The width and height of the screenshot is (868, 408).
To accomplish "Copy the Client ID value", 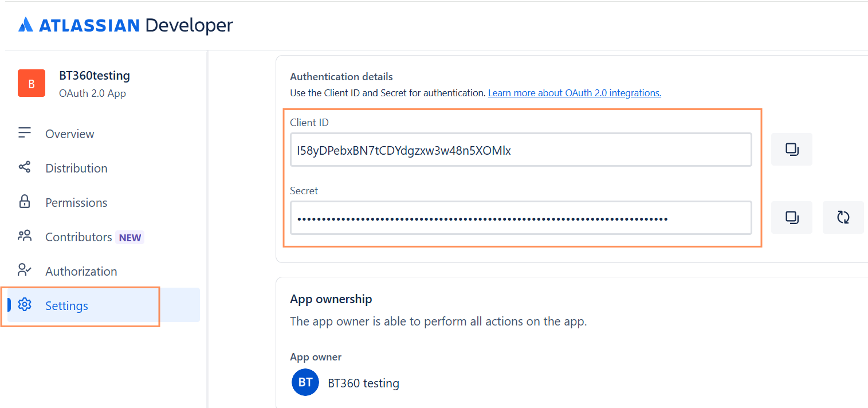I will (792, 150).
